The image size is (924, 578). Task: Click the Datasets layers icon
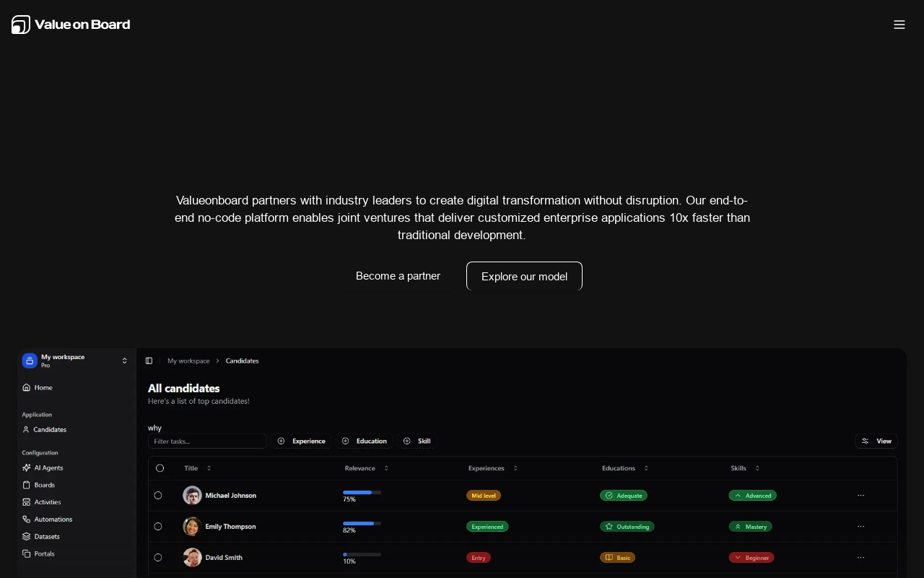point(27,537)
